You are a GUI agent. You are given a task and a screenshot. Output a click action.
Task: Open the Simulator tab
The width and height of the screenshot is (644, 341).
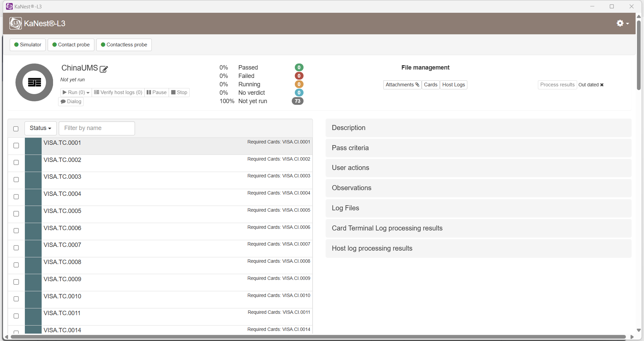[x=28, y=45]
